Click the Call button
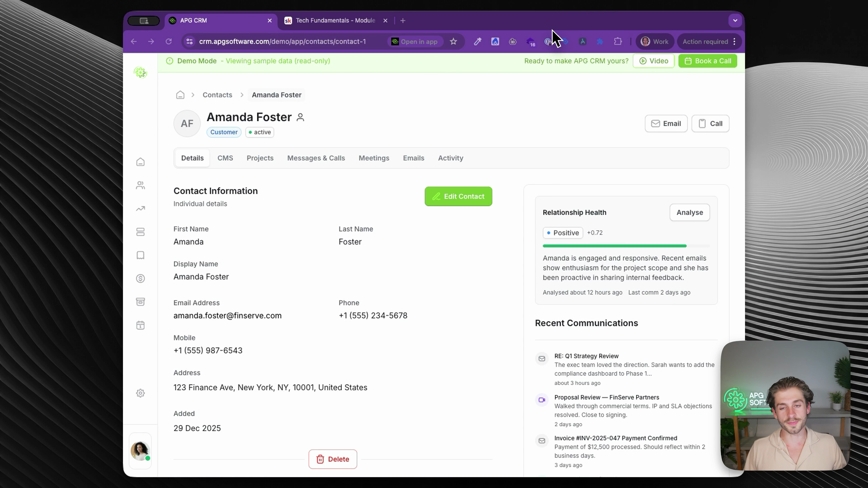Viewport: 868px width, 488px height. click(x=710, y=124)
